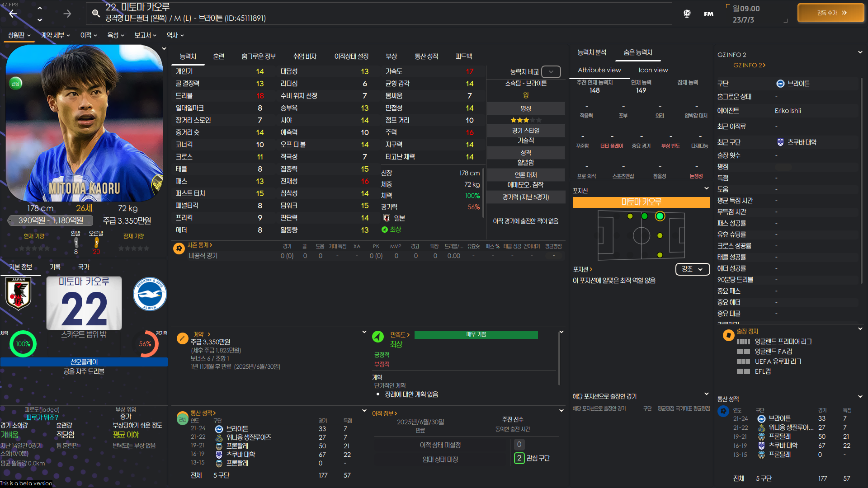Toggle the green 관심 interest badge

[x=15, y=84]
